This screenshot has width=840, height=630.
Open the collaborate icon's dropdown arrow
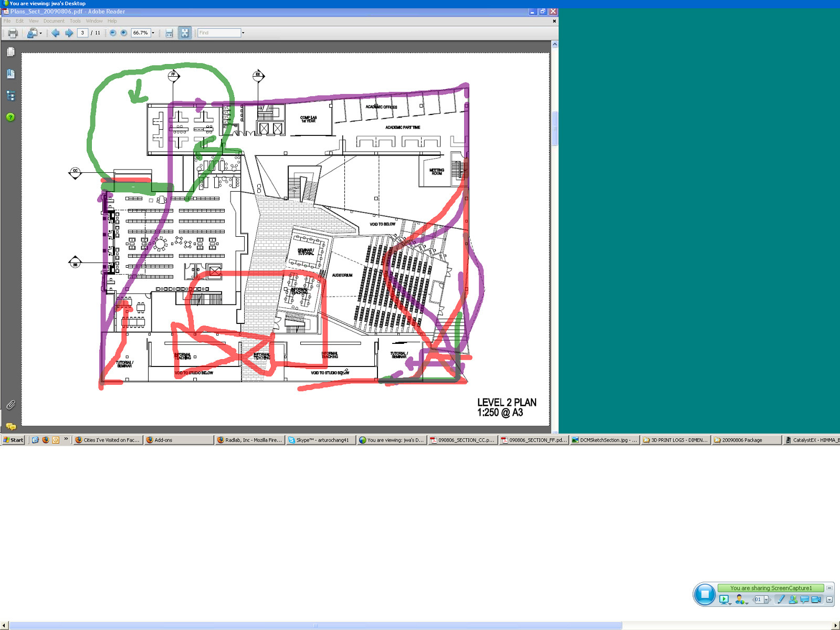tap(40, 33)
